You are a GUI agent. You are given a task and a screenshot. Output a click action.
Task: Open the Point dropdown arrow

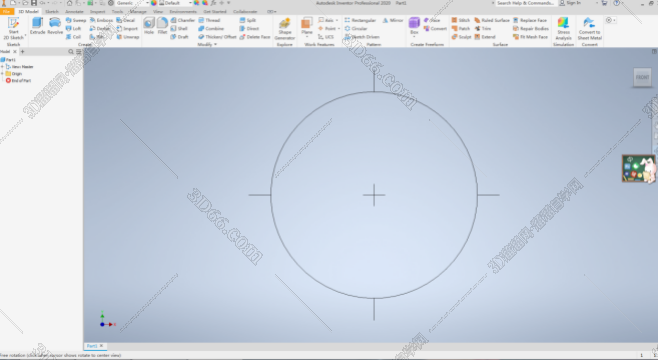coord(339,29)
